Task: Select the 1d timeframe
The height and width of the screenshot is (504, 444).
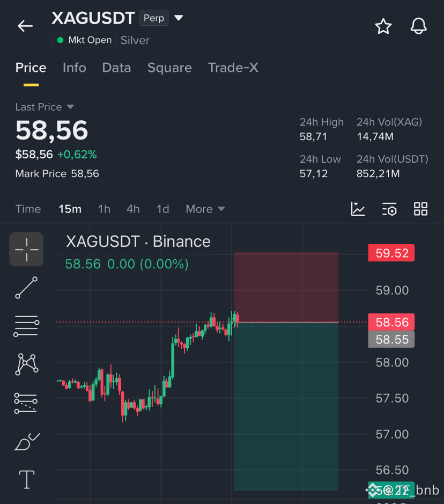Action: coord(163,209)
